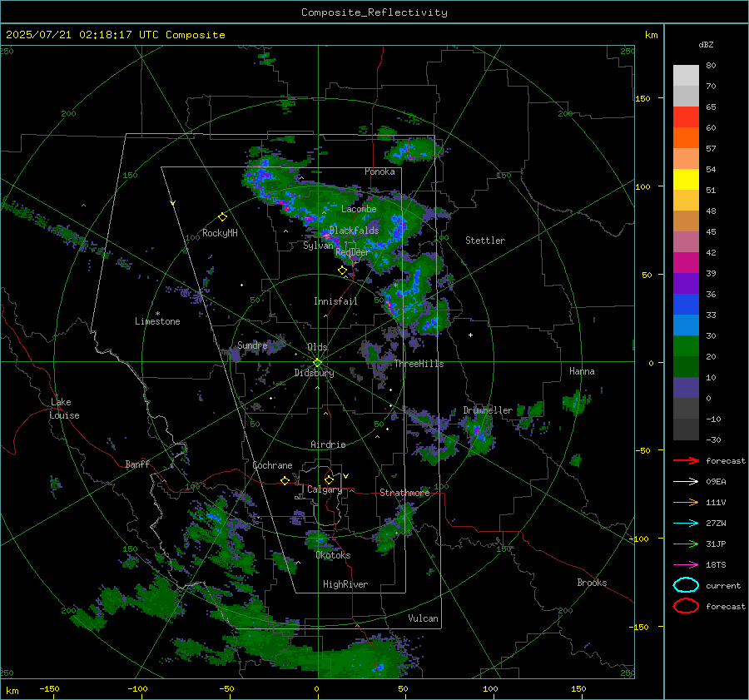Screen dimensions: 749x700
Task: Select the 54 dBZ yellow color swatch
Action: point(686,179)
